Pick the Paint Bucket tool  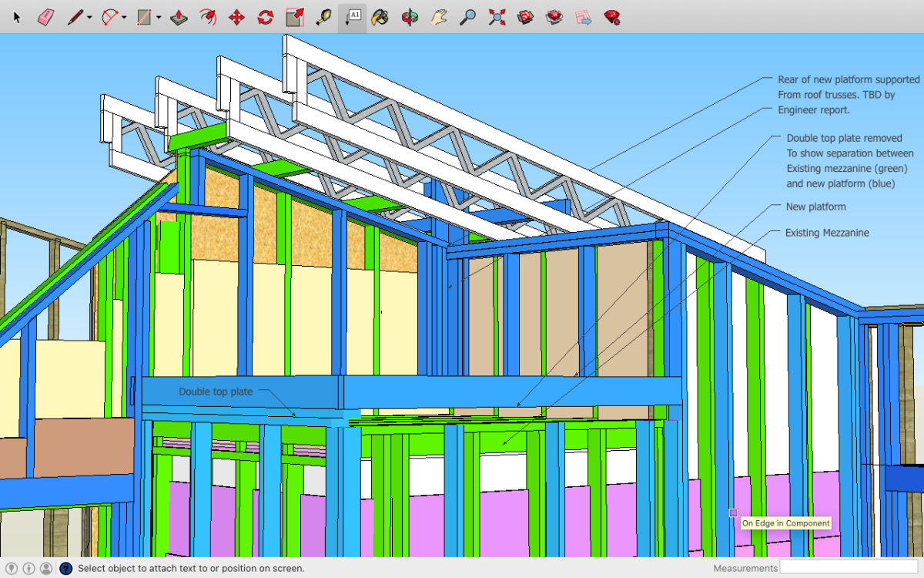coord(380,17)
